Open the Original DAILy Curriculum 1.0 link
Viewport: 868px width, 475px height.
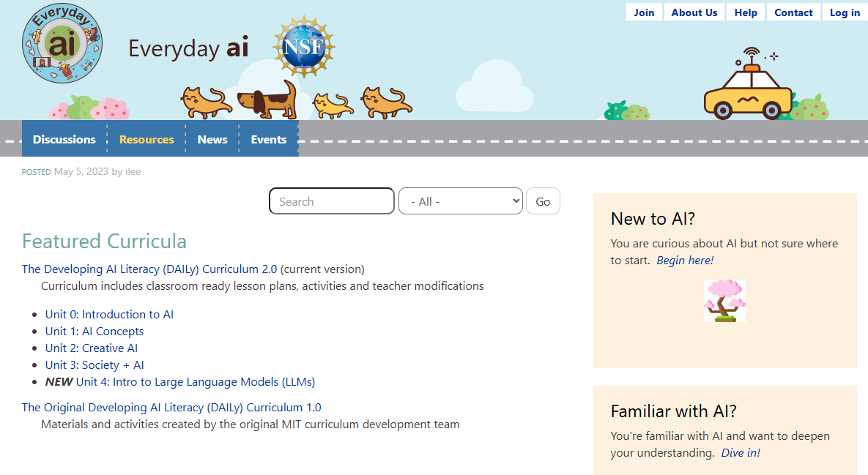(x=171, y=408)
